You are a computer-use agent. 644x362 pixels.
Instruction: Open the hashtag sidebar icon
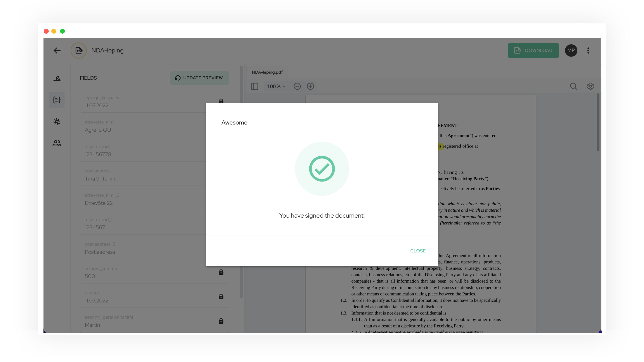57,122
